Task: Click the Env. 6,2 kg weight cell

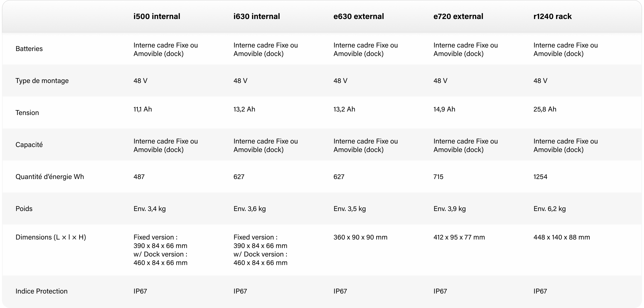Action: (549, 209)
